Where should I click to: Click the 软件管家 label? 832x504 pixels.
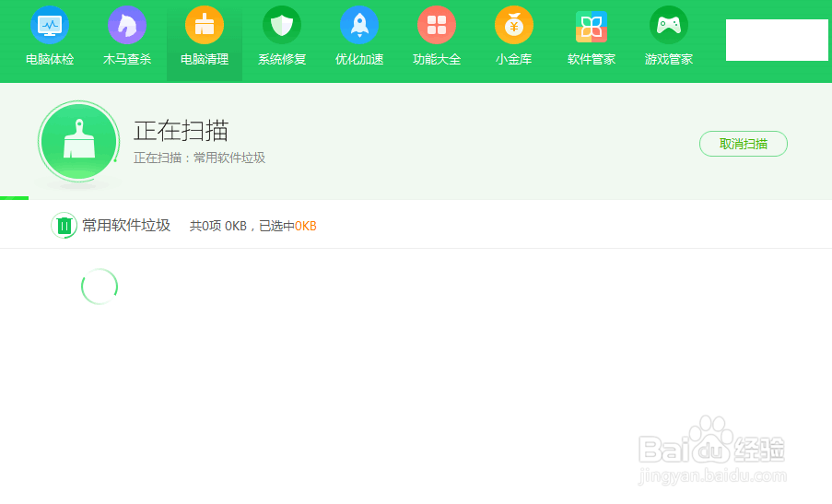tap(592, 59)
